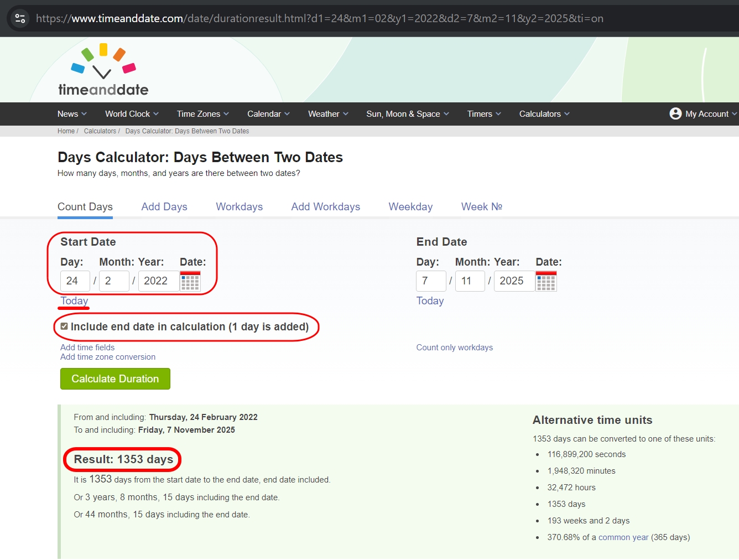Switch to the Week № tab

click(x=482, y=207)
